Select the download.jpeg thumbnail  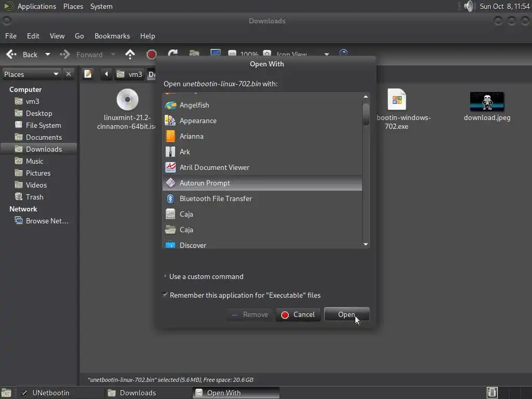tap(487, 101)
